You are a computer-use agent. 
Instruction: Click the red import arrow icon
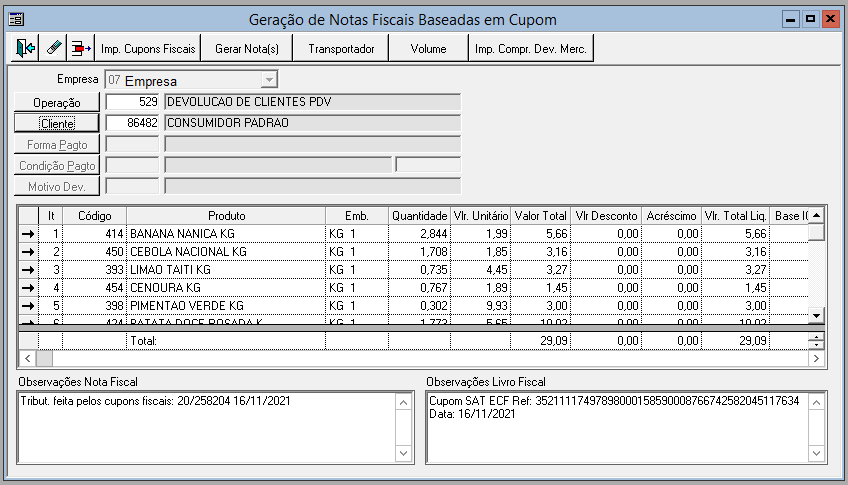(x=81, y=48)
